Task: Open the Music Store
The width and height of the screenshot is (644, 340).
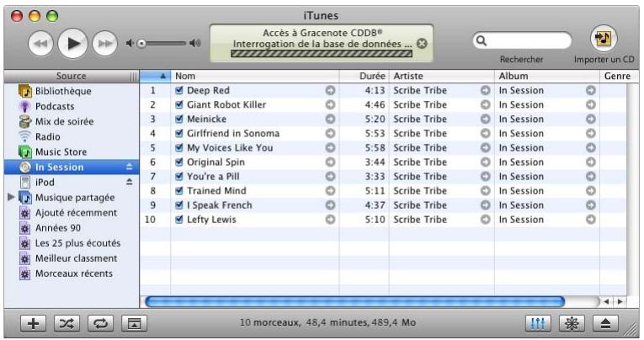Action: pyautogui.click(x=72, y=151)
